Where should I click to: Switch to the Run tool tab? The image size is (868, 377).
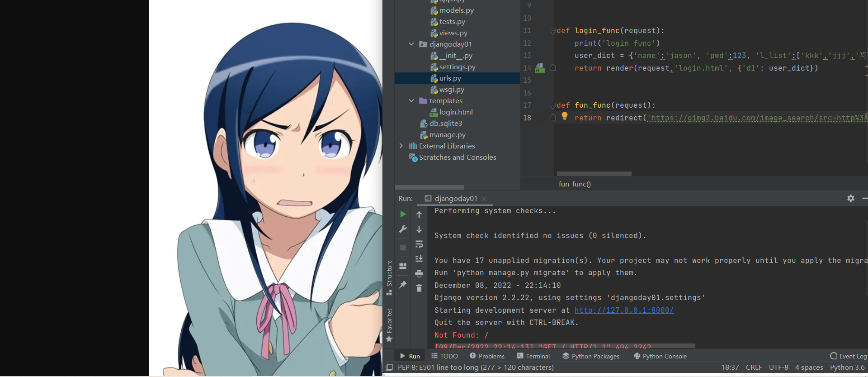[x=410, y=356]
